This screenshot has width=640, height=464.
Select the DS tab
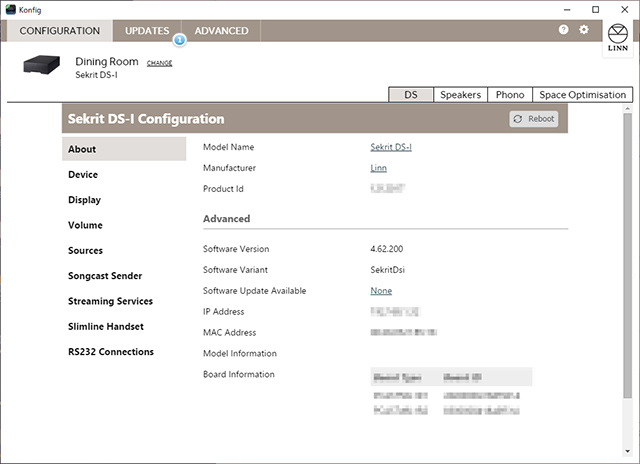(x=411, y=95)
